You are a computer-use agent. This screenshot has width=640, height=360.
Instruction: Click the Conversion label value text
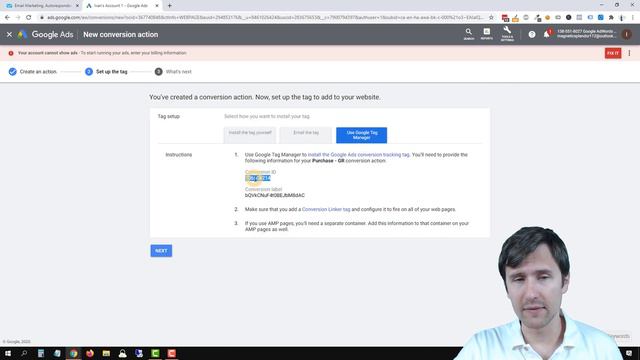275,196
